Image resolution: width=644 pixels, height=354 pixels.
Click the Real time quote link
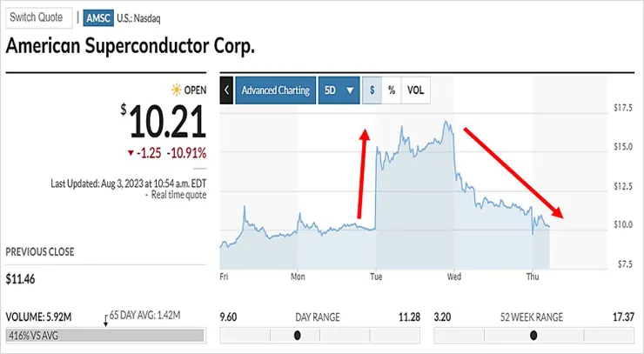(178, 195)
